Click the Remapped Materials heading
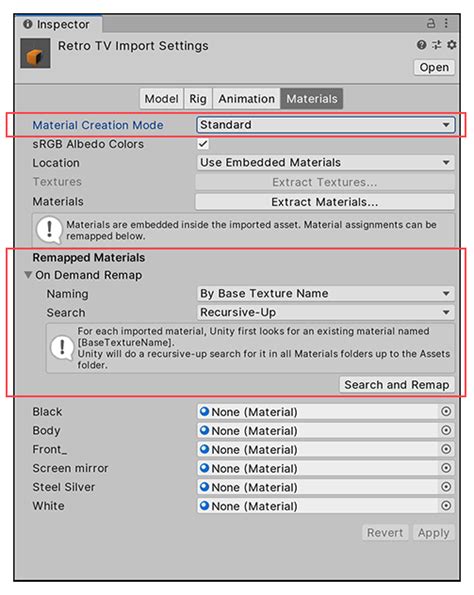The image size is (474, 595). pos(89,257)
